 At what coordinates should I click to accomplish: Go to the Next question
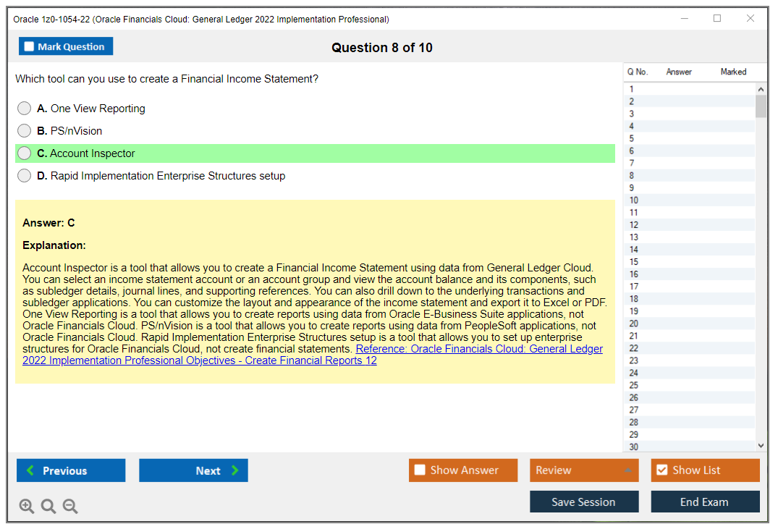coord(193,470)
